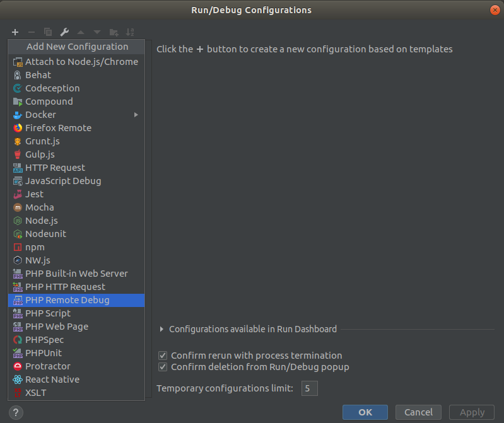
Task: Click the PHPSpec icon
Action: tap(18, 340)
